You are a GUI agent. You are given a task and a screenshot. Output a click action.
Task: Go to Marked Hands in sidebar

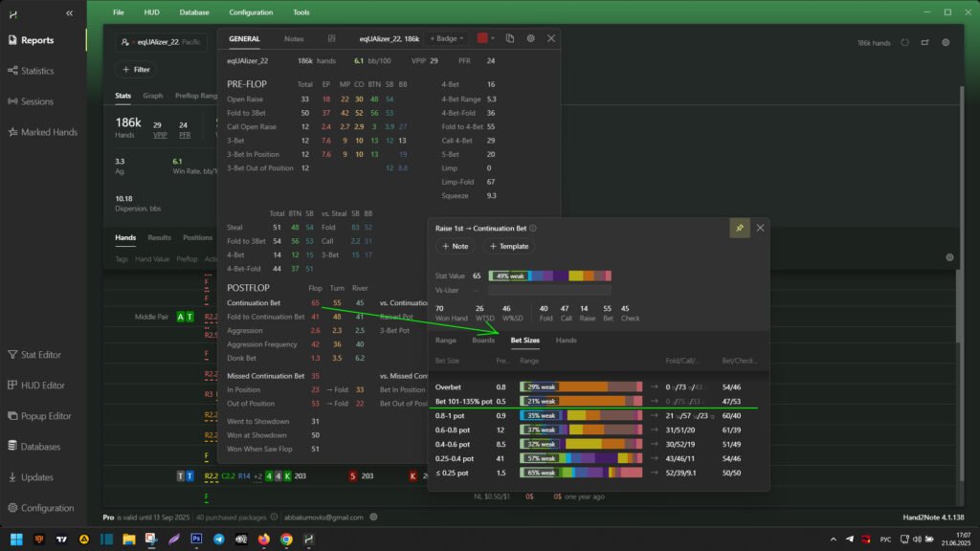click(x=48, y=132)
